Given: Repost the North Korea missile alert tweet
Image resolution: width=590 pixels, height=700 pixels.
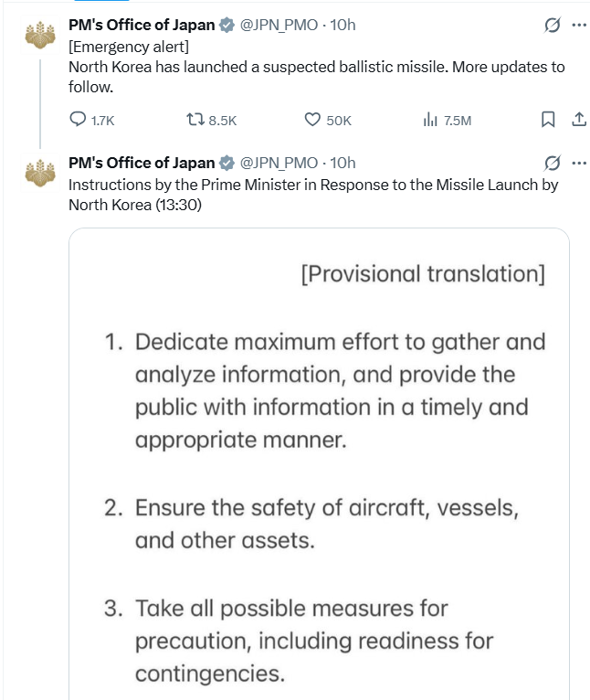Looking at the screenshot, I should click(x=196, y=120).
